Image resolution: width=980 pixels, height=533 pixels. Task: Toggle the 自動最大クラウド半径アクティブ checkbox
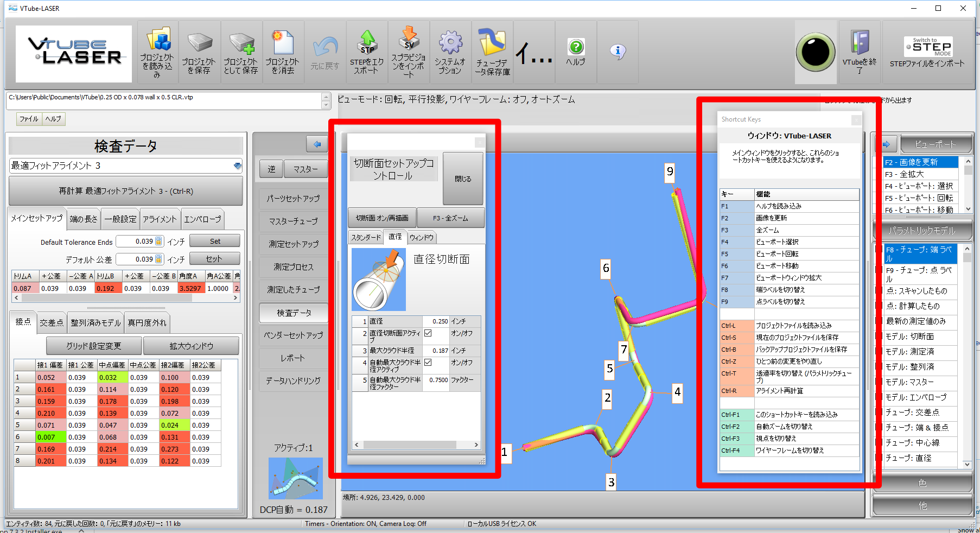(x=428, y=363)
